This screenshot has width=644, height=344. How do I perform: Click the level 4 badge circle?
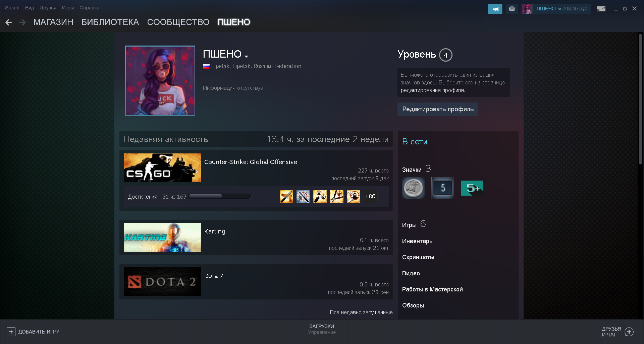click(446, 55)
